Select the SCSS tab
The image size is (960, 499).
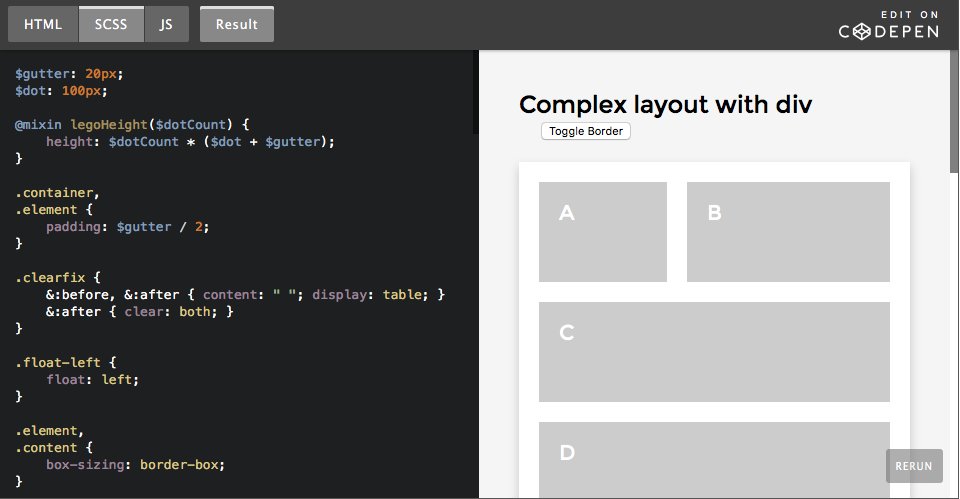click(111, 24)
